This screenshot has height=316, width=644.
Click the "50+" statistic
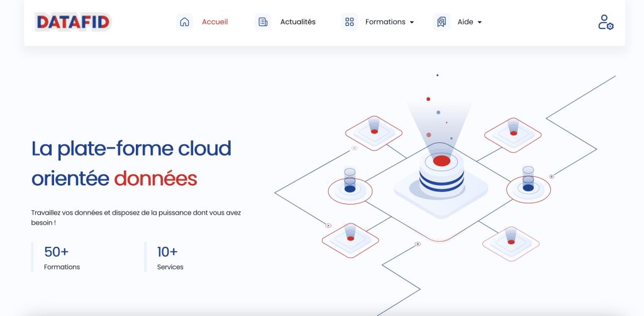(x=56, y=252)
